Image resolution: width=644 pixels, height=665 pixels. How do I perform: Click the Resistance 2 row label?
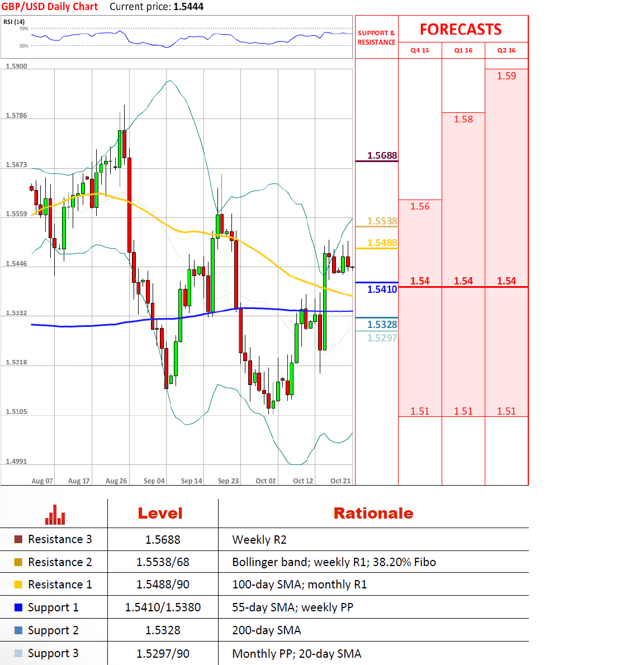[60, 562]
